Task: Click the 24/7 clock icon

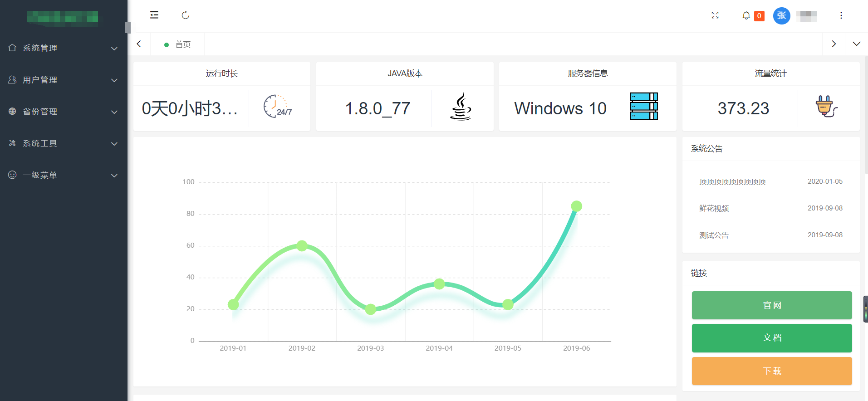Action: pyautogui.click(x=278, y=107)
